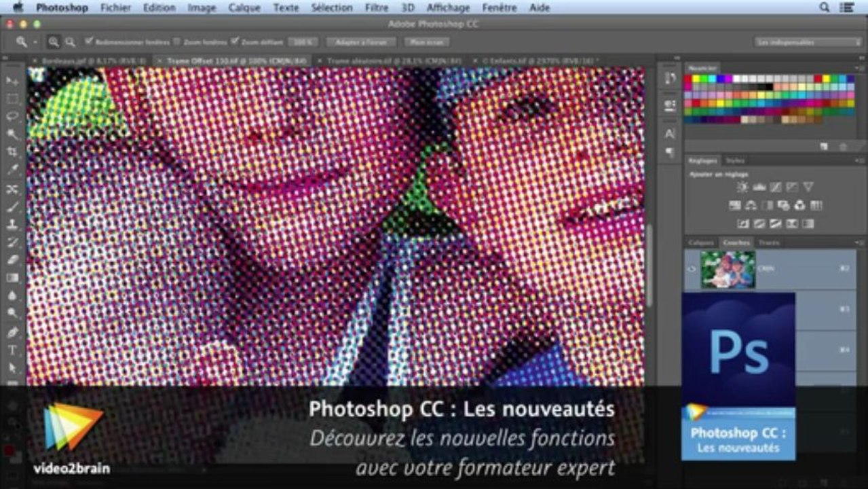Add a Selective Color adjustment

[792, 223]
